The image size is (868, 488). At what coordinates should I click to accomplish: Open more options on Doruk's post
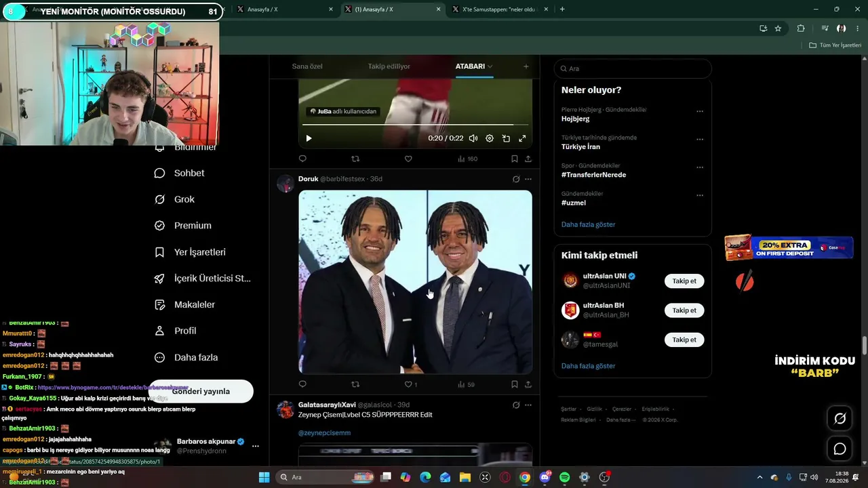tap(528, 179)
